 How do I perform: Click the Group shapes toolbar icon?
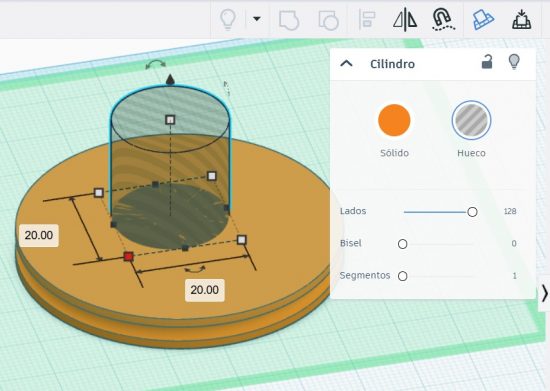pos(289,20)
